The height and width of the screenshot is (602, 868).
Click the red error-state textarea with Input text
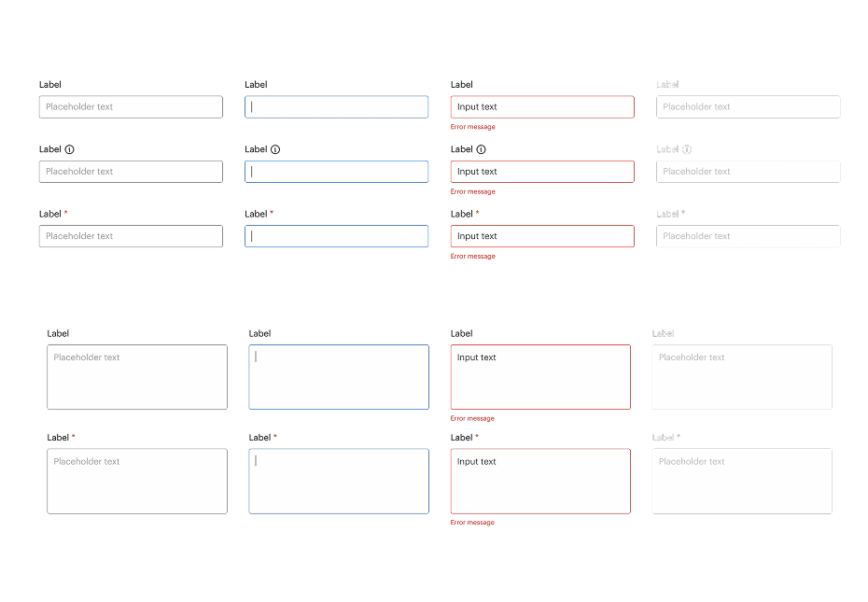pos(539,377)
